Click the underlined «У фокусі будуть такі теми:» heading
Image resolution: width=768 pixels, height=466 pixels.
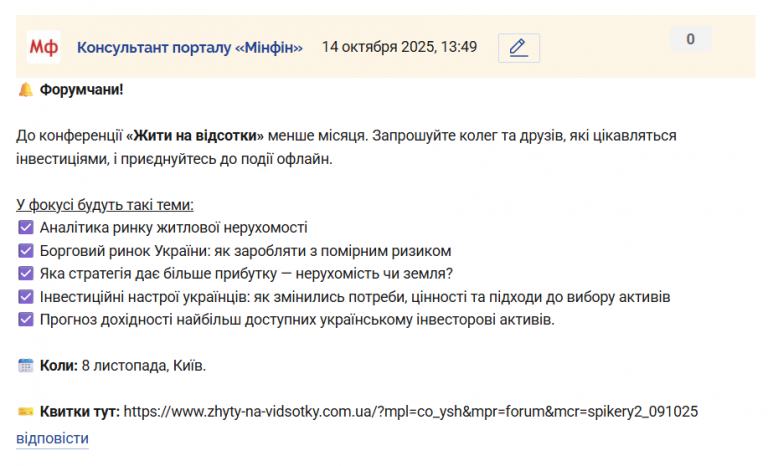click(105, 205)
